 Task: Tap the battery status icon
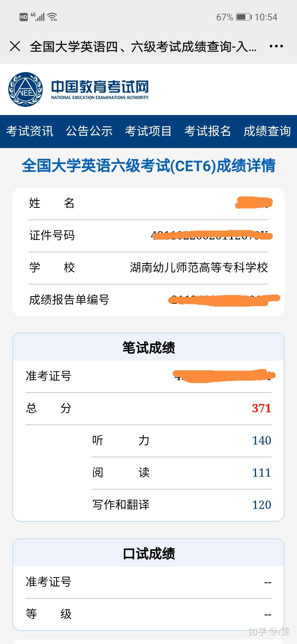tap(243, 17)
